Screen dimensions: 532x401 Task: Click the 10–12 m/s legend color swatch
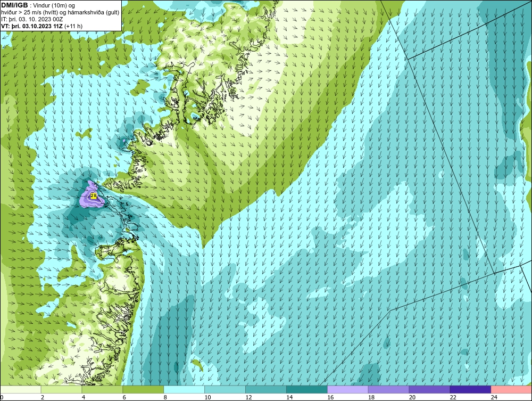(225, 389)
